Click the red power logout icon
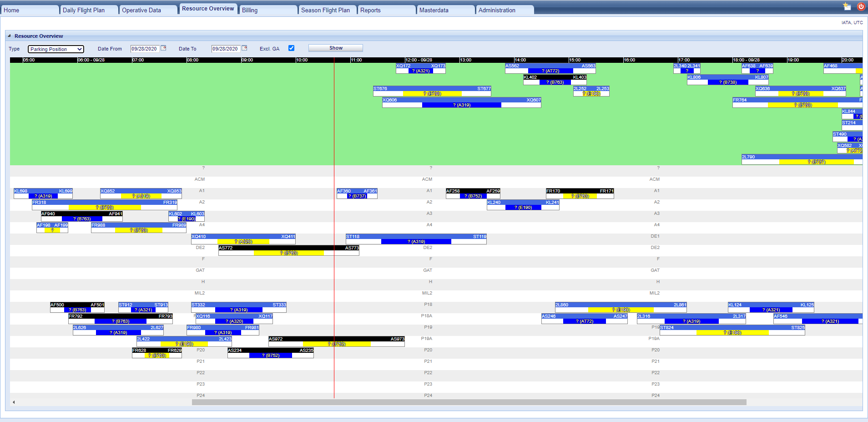This screenshot has width=868, height=422. click(x=861, y=6)
